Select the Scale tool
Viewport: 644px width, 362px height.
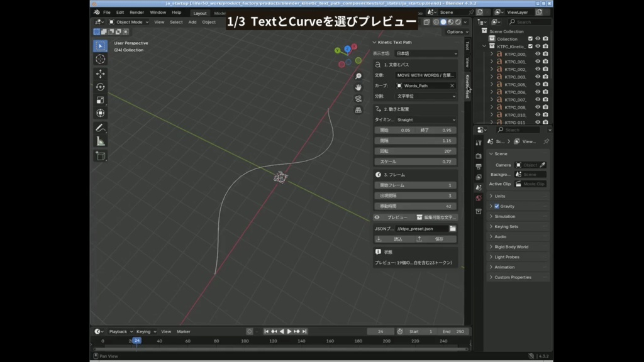click(101, 100)
